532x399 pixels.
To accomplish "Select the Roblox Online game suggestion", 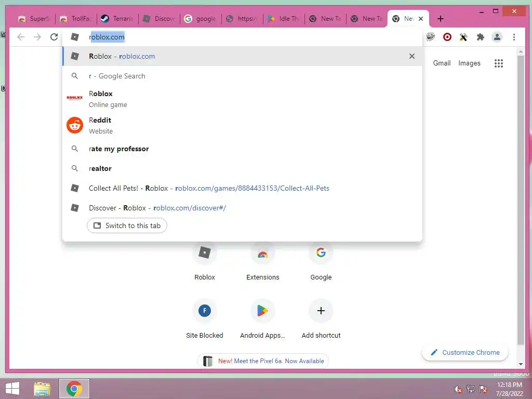I will pyautogui.click(x=242, y=99).
